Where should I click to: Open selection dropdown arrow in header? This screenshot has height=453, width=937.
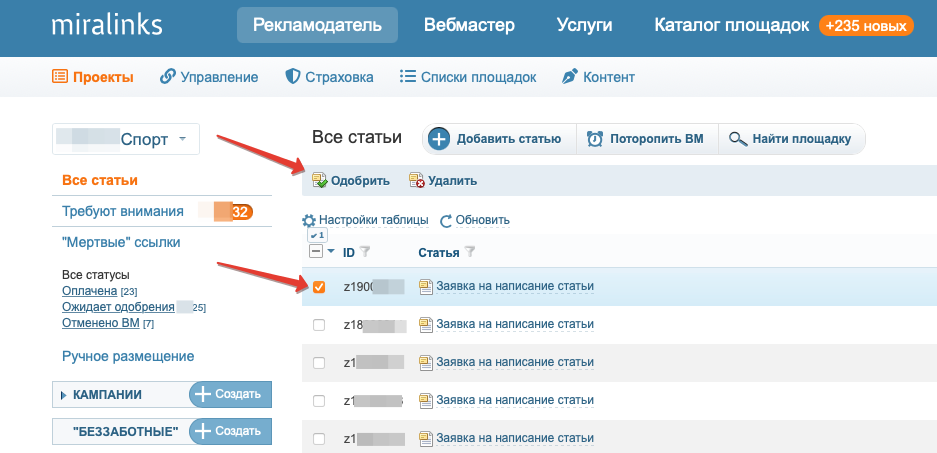tap(331, 252)
